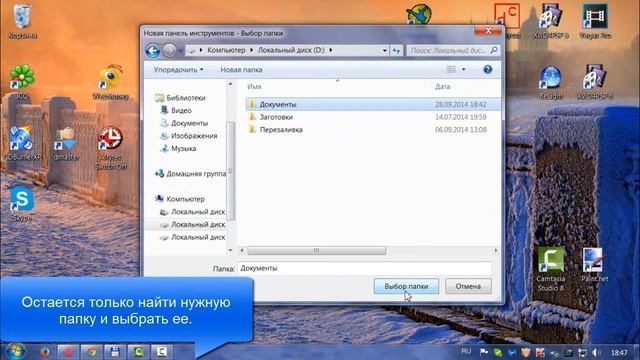Select the XviD4PSP 6 desktop icon

tap(595, 82)
